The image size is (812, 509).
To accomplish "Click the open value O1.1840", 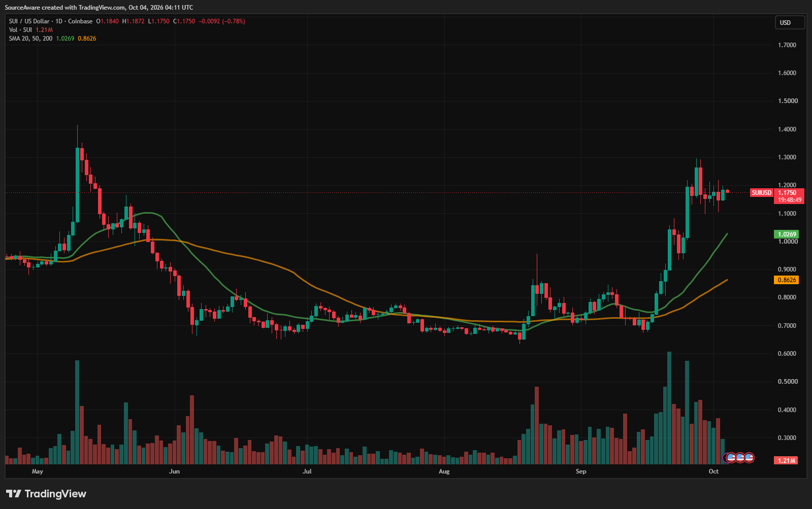I will click(108, 21).
